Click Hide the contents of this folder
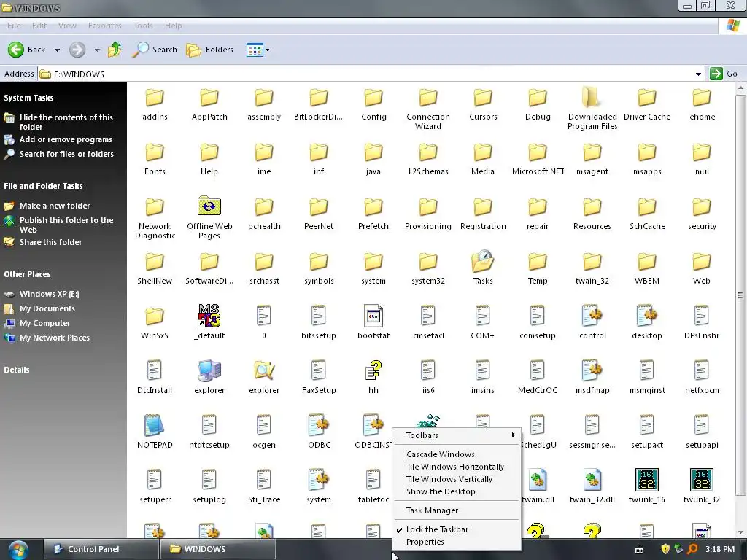The image size is (747, 560). [x=66, y=122]
